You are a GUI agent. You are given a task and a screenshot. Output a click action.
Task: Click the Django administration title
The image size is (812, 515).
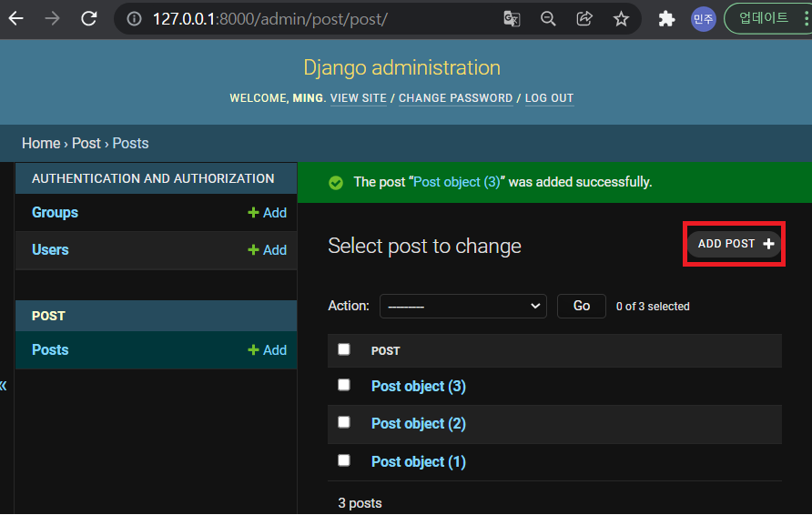pyautogui.click(x=401, y=68)
